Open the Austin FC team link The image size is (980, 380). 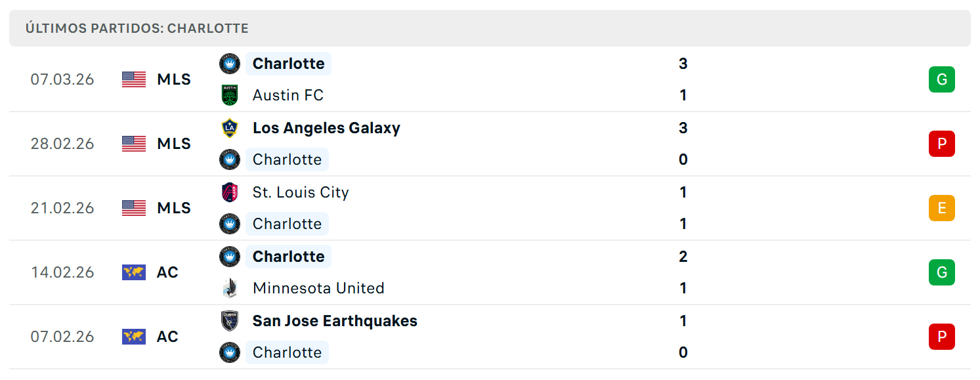coord(288,95)
